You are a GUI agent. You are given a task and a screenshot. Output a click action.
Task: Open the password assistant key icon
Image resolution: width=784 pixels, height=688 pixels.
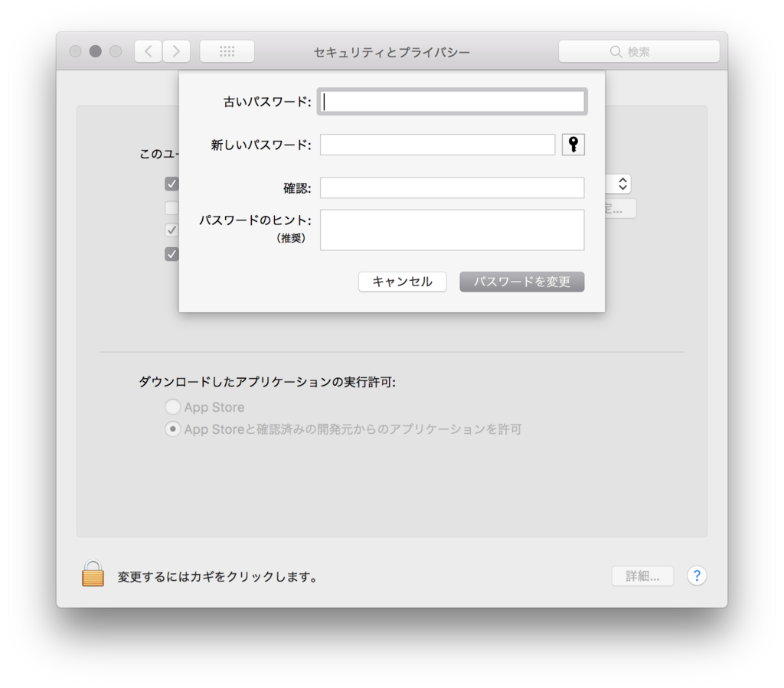pos(573,144)
